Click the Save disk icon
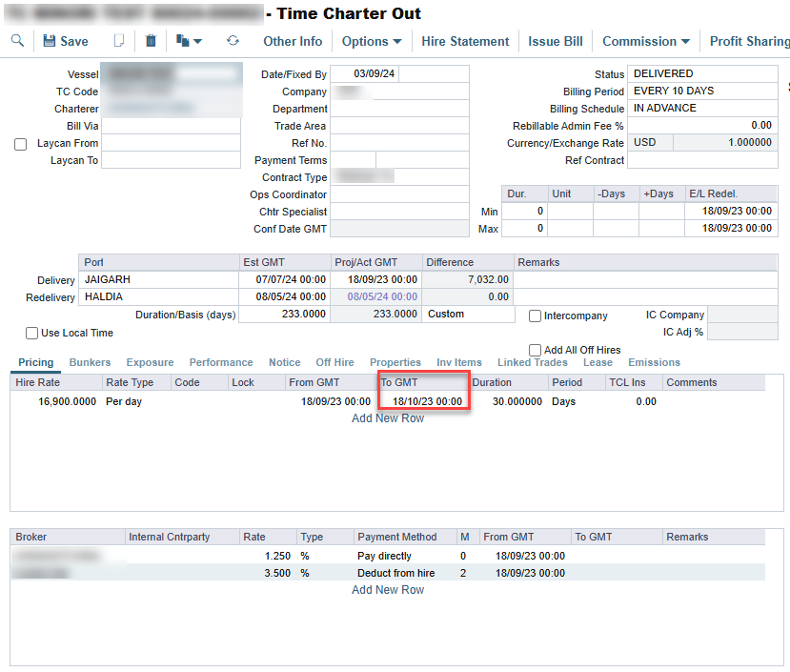 pos(49,41)
